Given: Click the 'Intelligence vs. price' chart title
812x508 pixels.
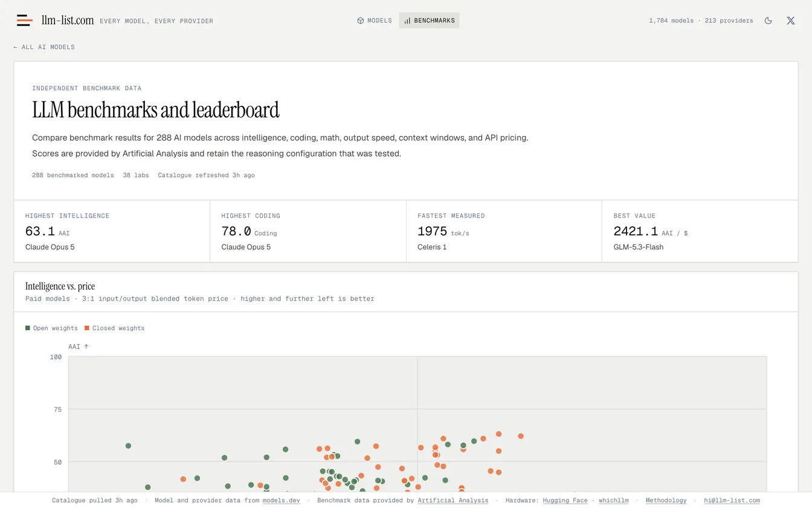Looking at the screenshot, I should pyautogui.click(x=60, y=286).
